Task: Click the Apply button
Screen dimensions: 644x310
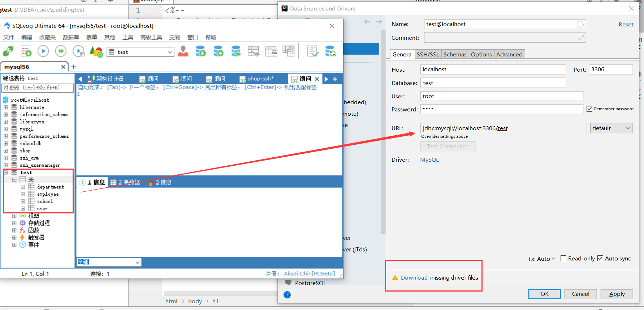Action: pyautogui.click(x=617, y=294)
